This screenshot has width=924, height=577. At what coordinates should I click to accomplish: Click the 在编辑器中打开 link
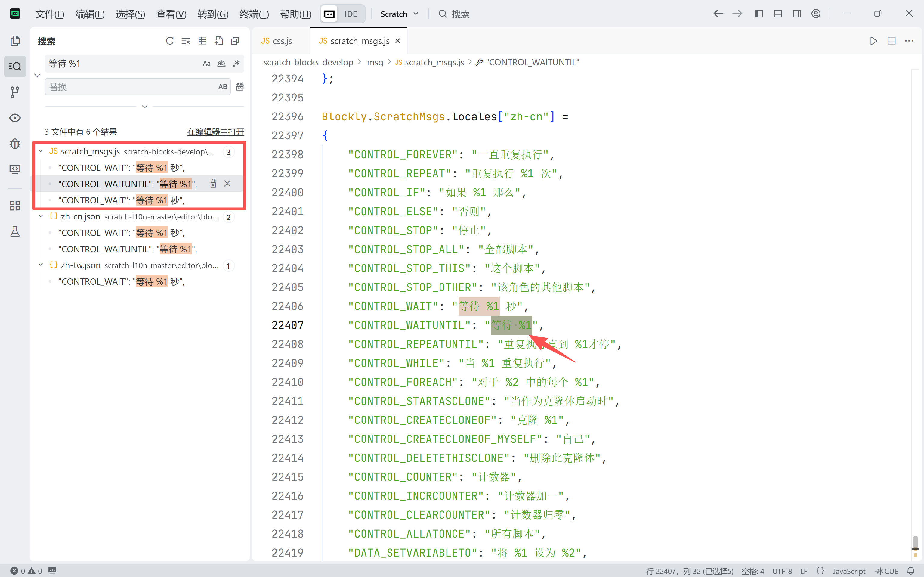215,132
